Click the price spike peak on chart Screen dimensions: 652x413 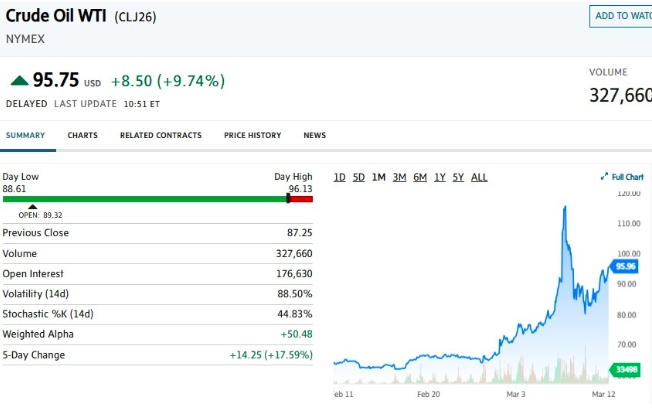point(566,208)
